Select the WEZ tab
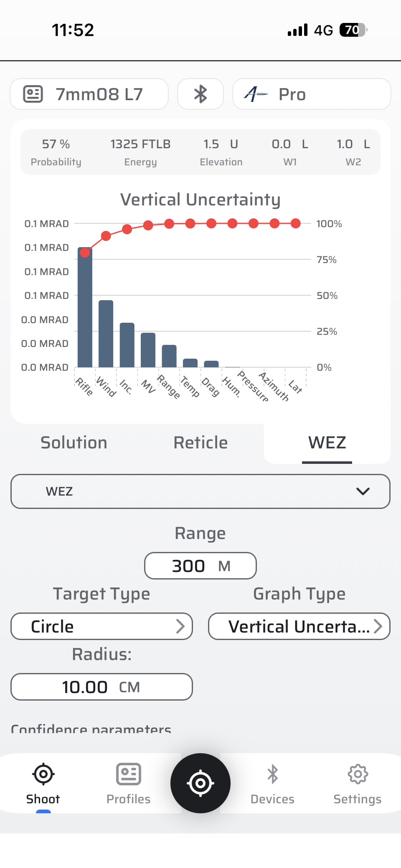The height and width of the screenshot is (868, 401). point(327,443)
